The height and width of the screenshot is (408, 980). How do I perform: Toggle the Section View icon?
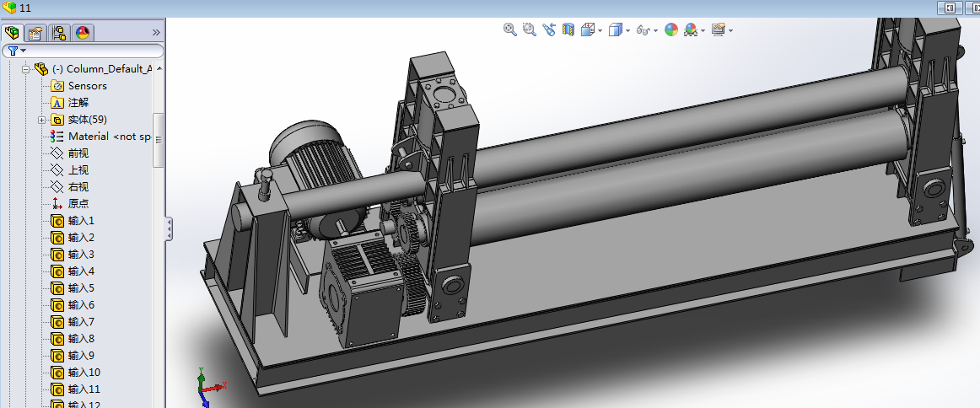tap(568, 30)
